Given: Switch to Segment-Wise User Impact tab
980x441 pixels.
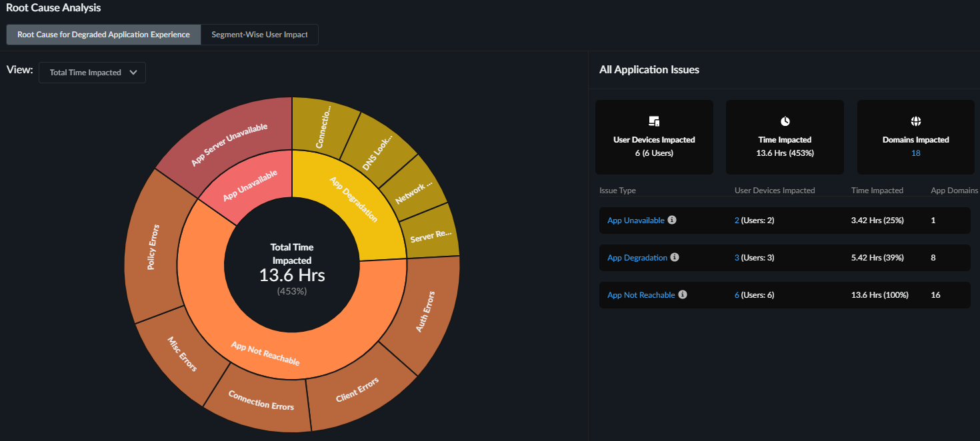Looking at the screenshot, I should coord(259,35).
